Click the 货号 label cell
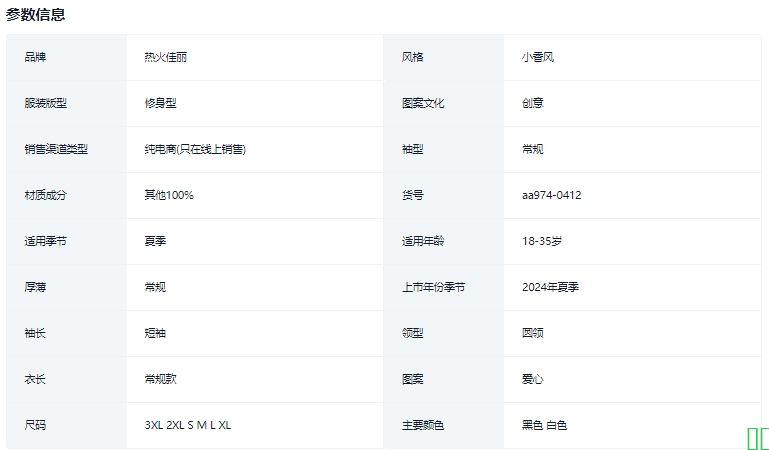The height and width of the screenshot is (450, 769). click(x=413, y=195)
